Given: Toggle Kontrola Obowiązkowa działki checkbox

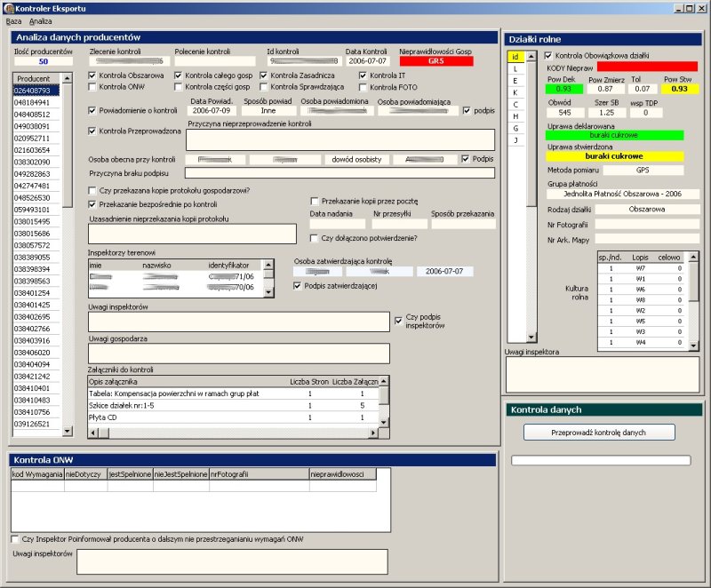Looking at the screenshot, I should pos(548,55).
